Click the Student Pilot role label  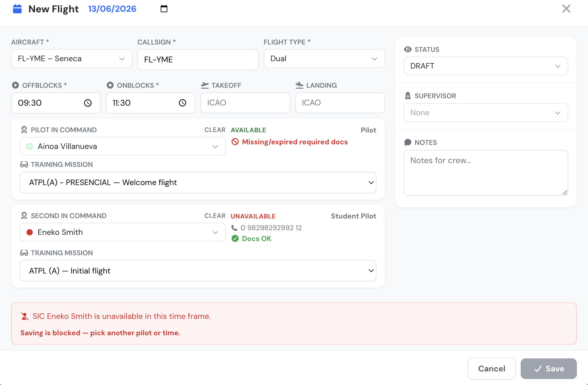click(x=354, y=216)
